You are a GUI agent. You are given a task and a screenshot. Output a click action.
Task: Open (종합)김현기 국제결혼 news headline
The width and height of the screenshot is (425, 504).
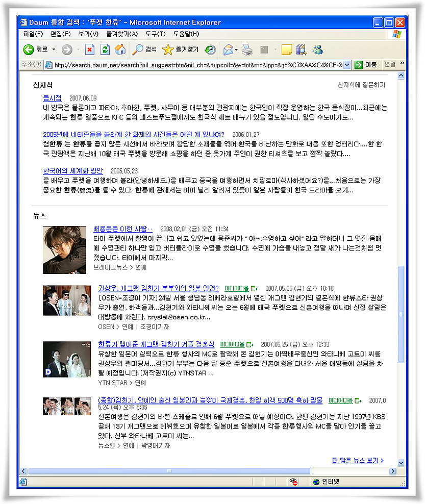coord(210,400)
